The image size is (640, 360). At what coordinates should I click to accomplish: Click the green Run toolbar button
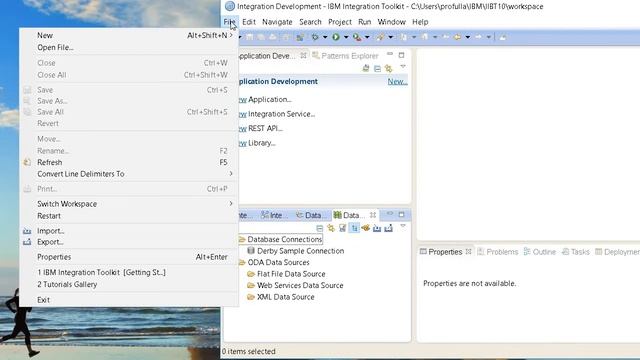336,37
